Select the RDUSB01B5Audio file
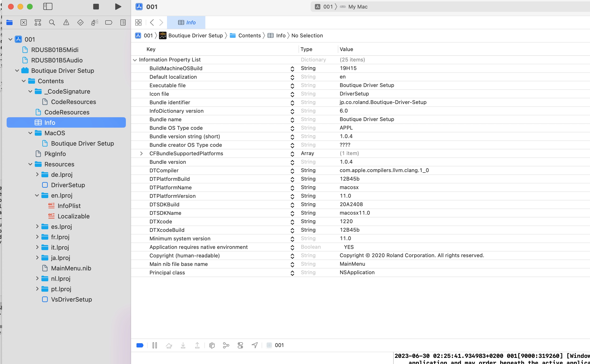Viewport: 590px width, 364px height. (x=52, y=60)
